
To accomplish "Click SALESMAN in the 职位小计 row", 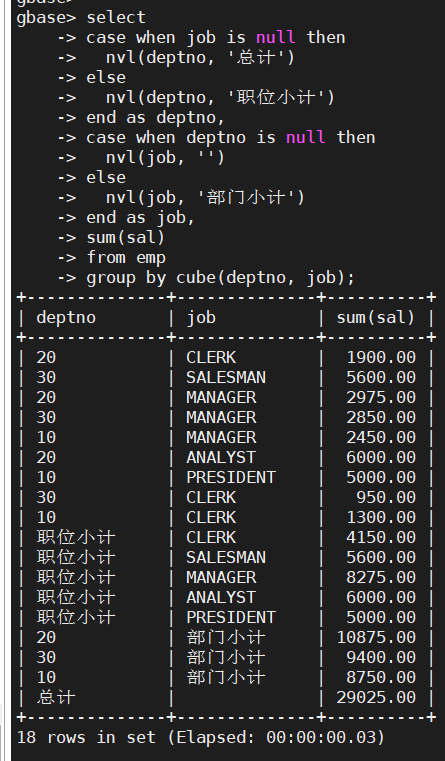I will point(226,557).
